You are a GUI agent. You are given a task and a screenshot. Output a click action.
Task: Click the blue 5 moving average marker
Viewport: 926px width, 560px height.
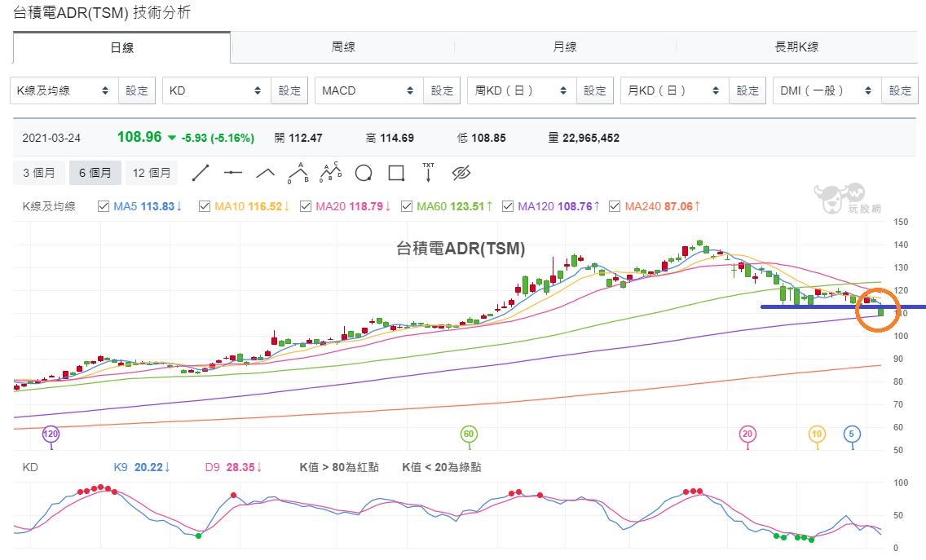(x=852, y=434)
